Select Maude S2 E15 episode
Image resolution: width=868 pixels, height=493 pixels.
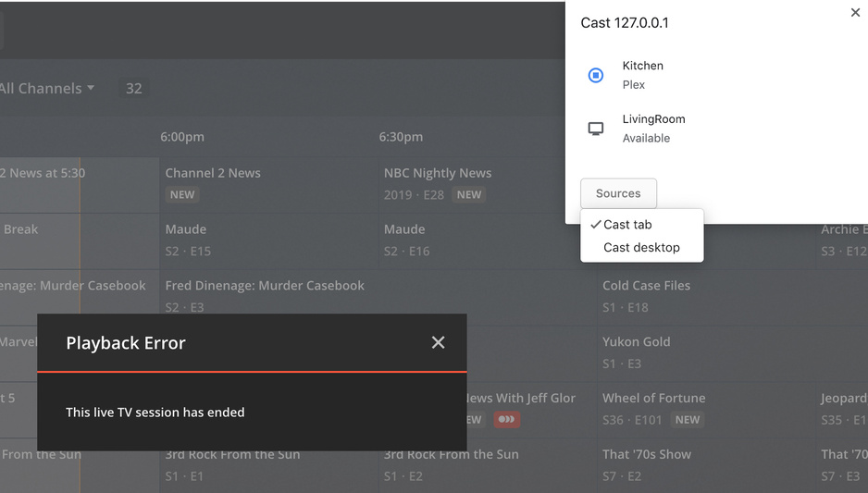(186, 229)
